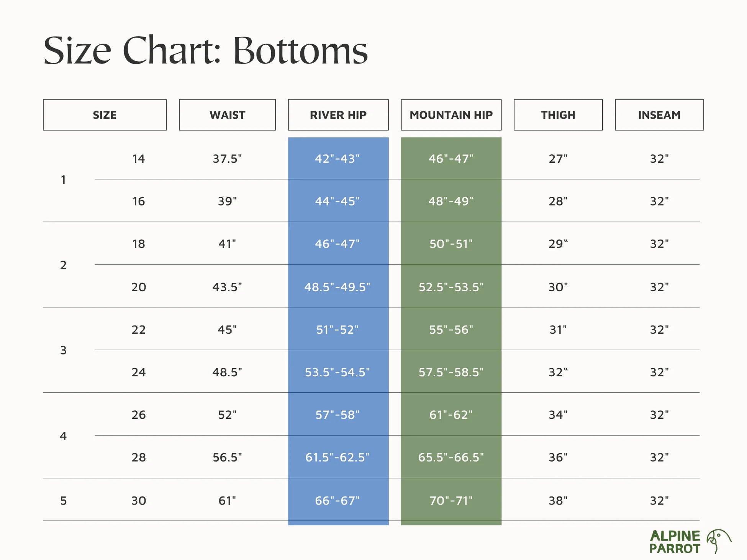Click Mountain Hip range 57.5"-58.5"

[x=451, y=372]
